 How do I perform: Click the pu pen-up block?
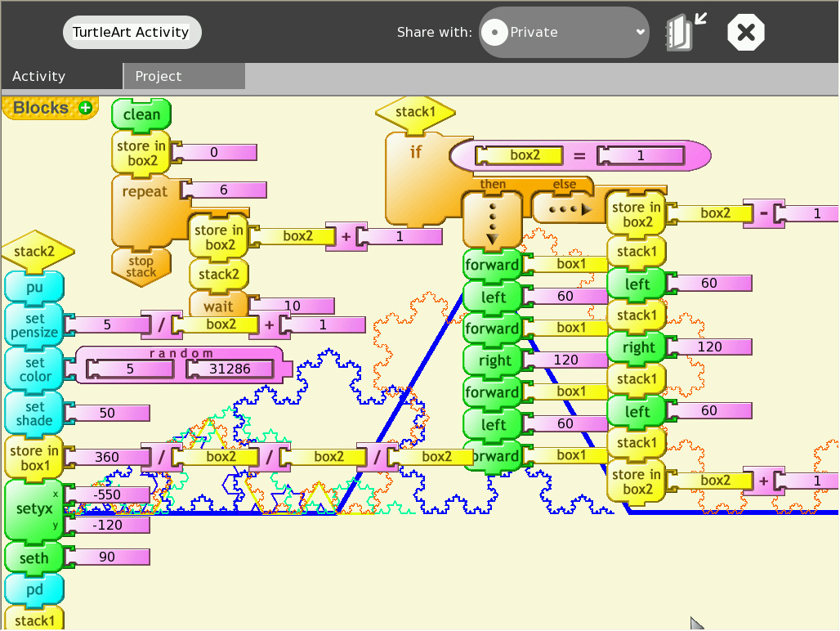[x=34, y=287]
